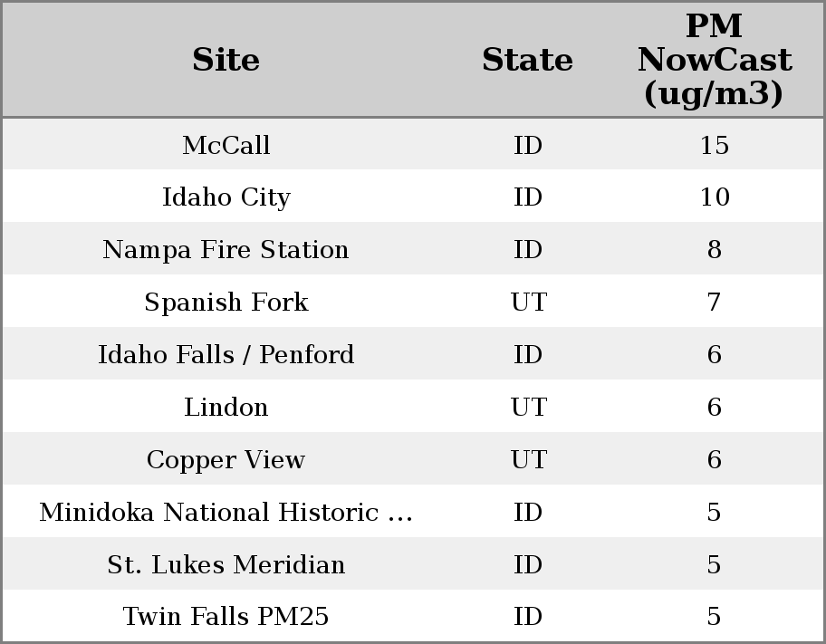Click the PM NowCast column header

714,60
